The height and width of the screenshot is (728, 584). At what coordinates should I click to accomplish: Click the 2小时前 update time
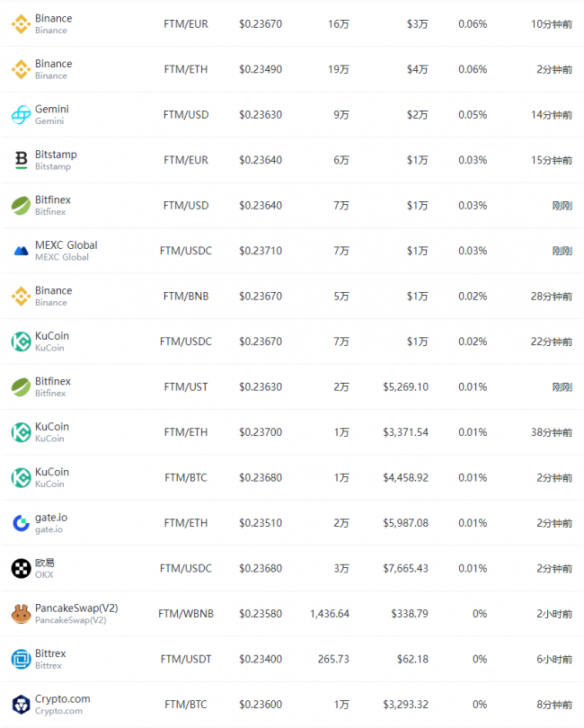pos(554,614)
